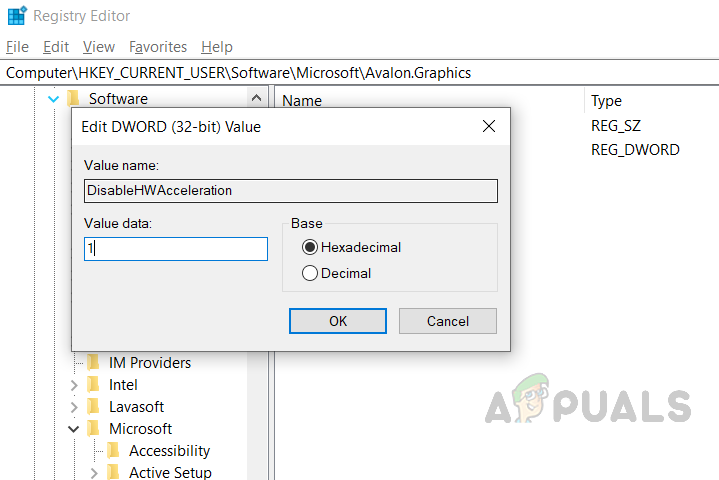Select the Accessibility key
The height and width of the screenshot is (480, 719).
coord(170,451)
